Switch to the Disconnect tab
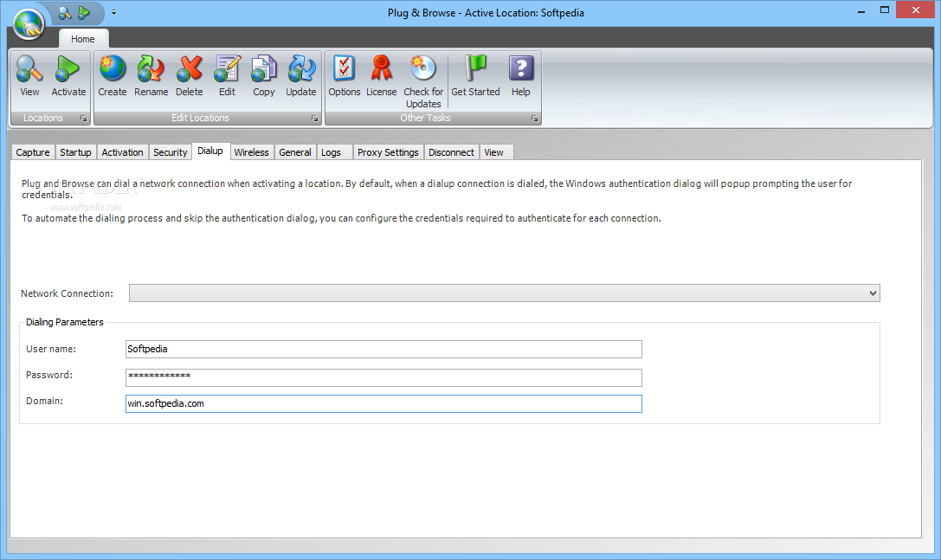Image resolution: width=941 pixels, height=560 pixels. pos(451,152)
